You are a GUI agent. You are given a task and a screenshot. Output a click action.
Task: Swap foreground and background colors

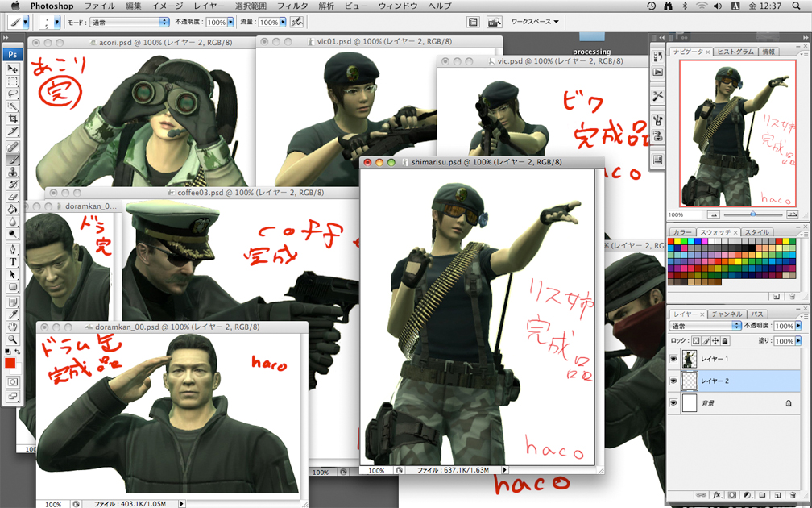point(17,352)
